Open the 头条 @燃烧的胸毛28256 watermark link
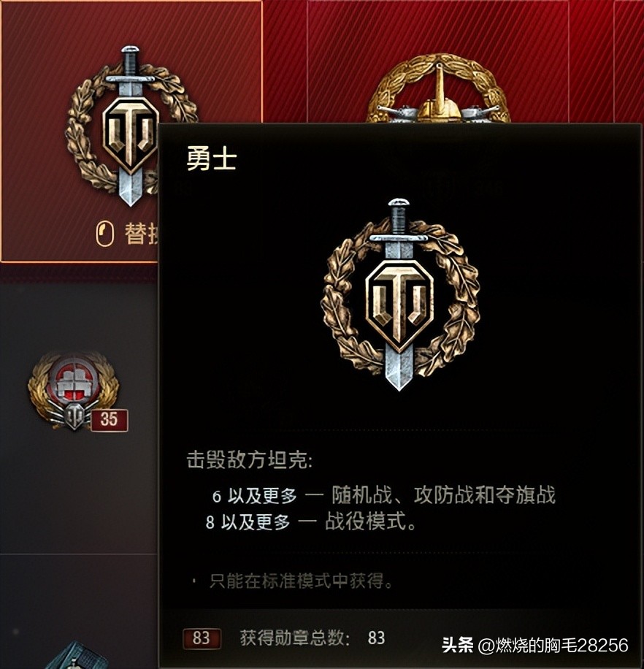 click(534, 645)
